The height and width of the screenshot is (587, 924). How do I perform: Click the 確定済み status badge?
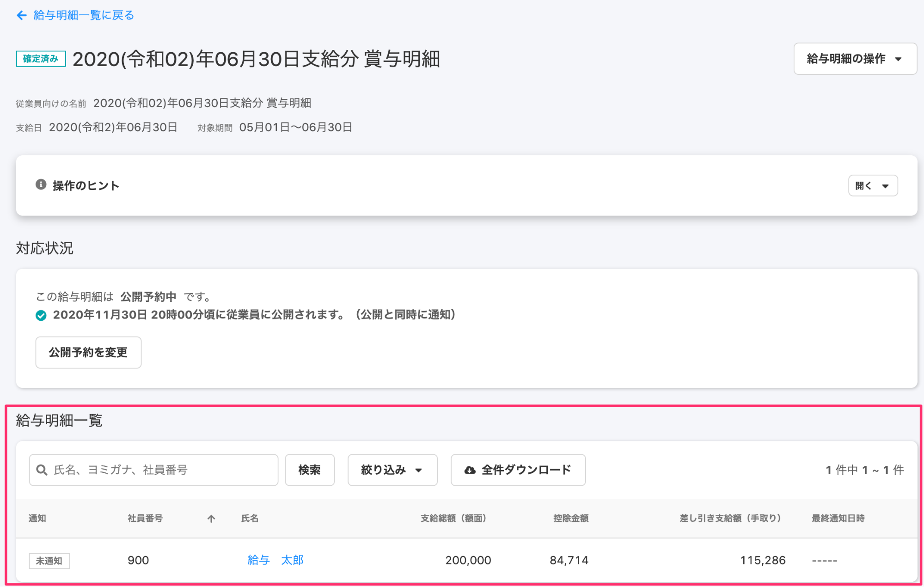(x=41, y=59)
